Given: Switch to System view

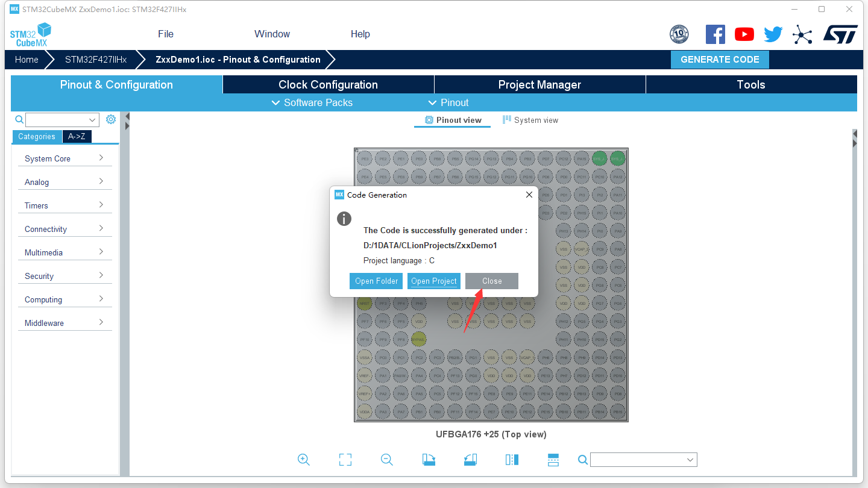Looking at the screenshot, I should [x=530, y=120].
